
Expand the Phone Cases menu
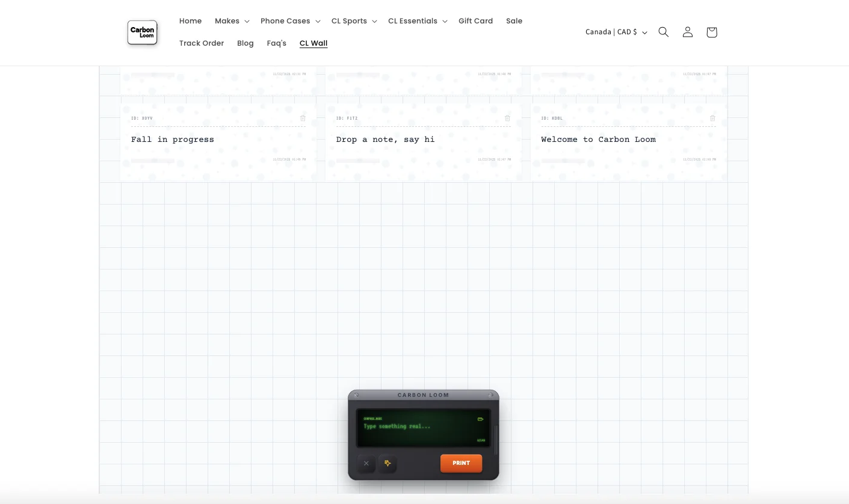[x=290, y=21]
